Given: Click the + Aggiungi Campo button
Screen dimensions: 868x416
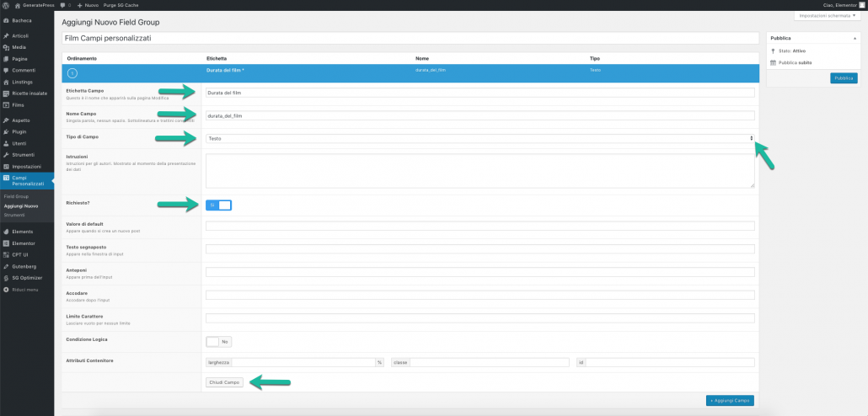Looking at the screenshot, I should (730, 401).
